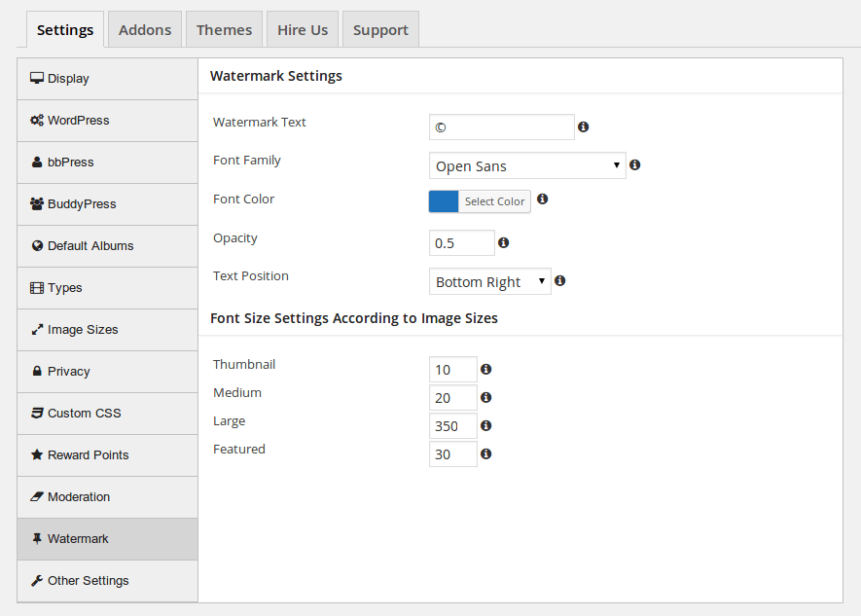Go to Display settings section
This screenshot has width=861, height=616.
(x=108, y=79)
